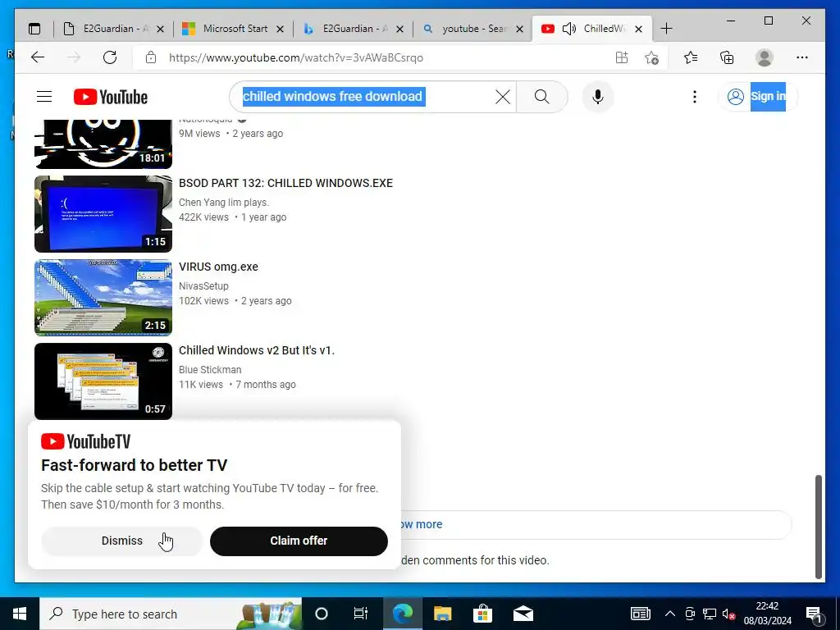This screenshot has height=630, width=840.
Task: Open the split screen / apps icon in the address bar
Action: pyautogui.click(x=622, y=57)
